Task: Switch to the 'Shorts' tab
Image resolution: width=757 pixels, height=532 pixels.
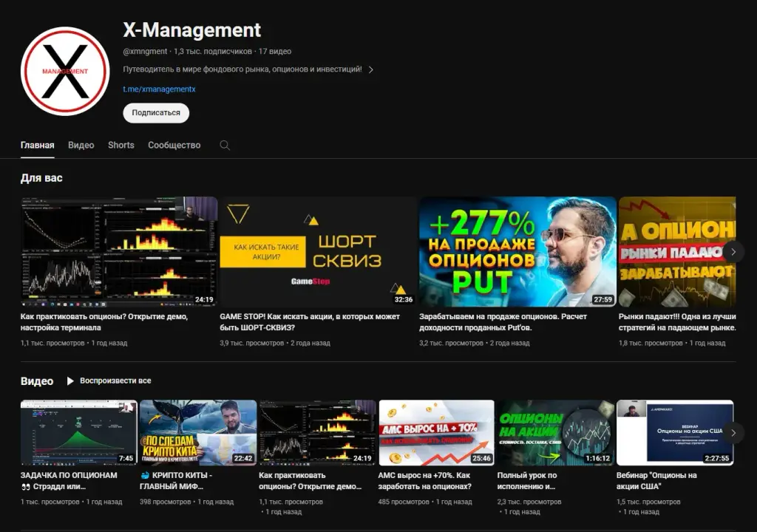Action: (121, 146)
